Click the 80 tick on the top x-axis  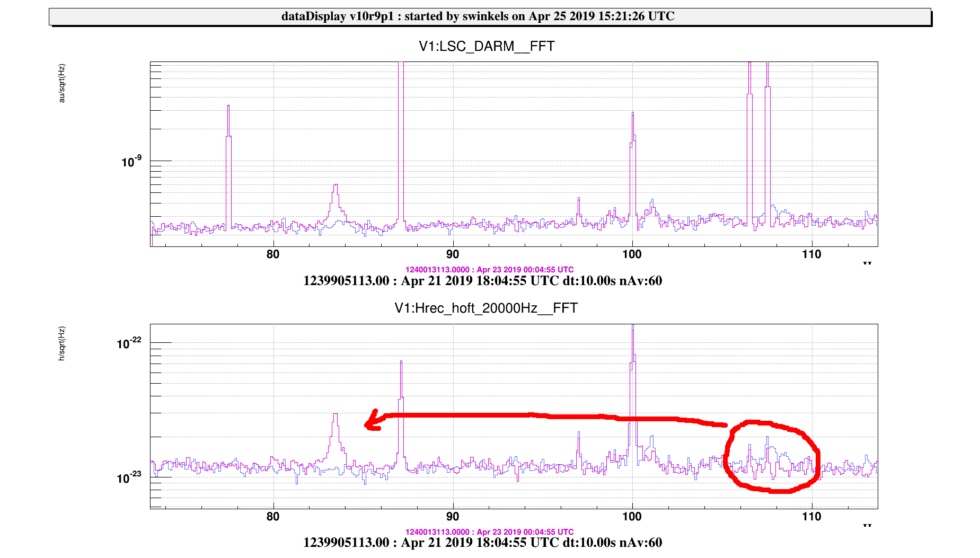[273, 254]
